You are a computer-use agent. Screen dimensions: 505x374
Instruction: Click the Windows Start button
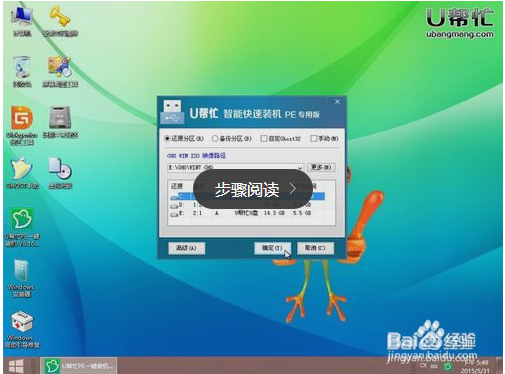click(16, 366)
